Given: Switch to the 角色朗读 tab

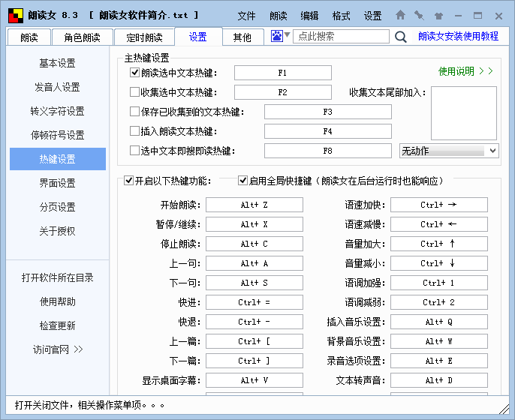Looking at the screenshot, I should tap(82, 37).
